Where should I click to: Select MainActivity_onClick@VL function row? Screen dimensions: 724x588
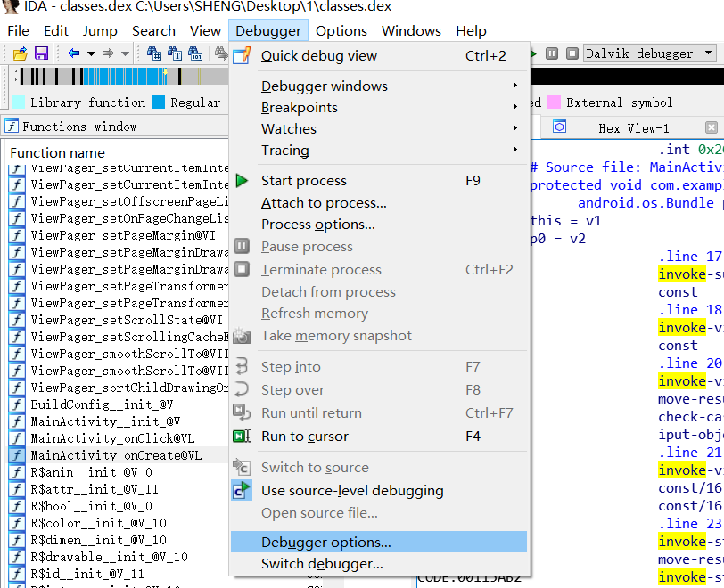click(119, 438)
